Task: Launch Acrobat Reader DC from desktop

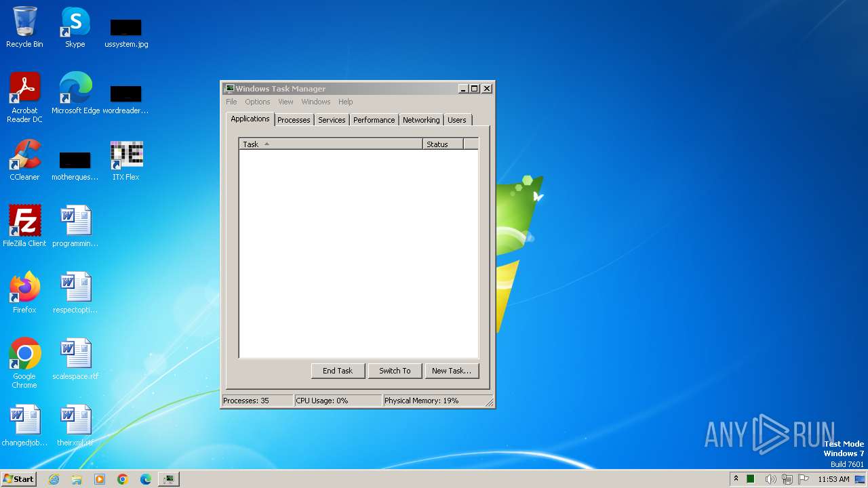Action: tap(24, 97)
